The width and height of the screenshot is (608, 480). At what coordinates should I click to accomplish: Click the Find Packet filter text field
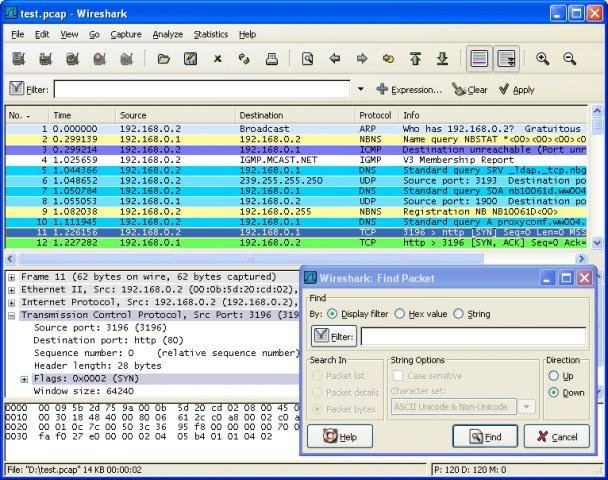click(x=473, y=337)
